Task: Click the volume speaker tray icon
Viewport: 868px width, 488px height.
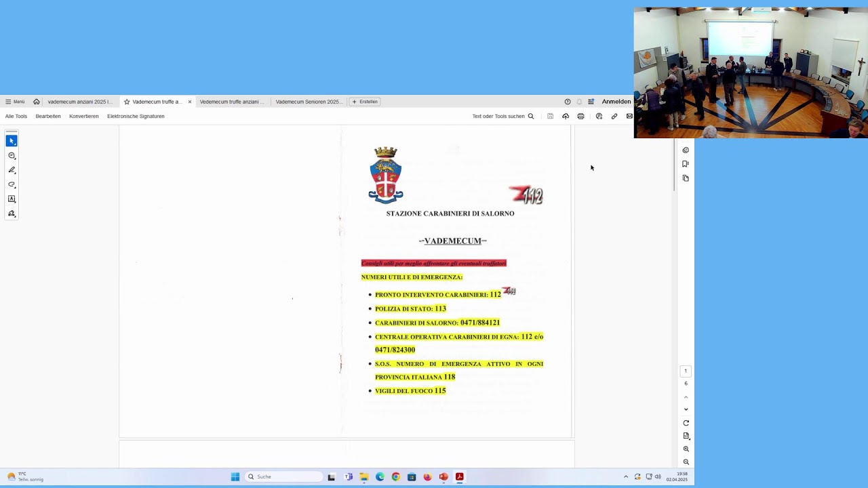Action: (x=658, y=477)
